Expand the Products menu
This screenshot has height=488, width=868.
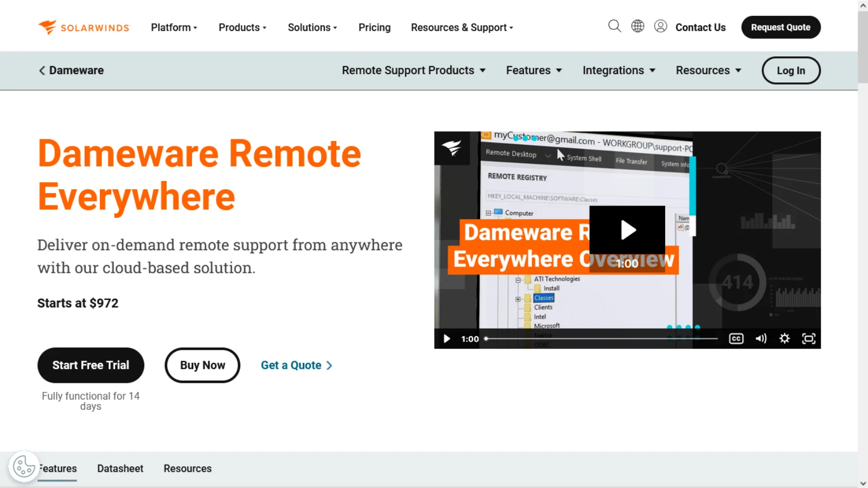pos(242,27)
